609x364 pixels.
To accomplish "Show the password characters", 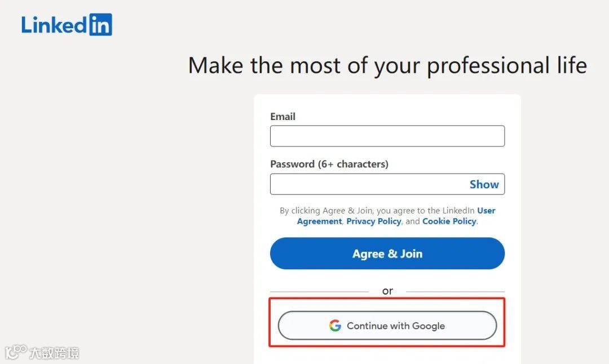I will pyautogui.click(x=484, y=184).
